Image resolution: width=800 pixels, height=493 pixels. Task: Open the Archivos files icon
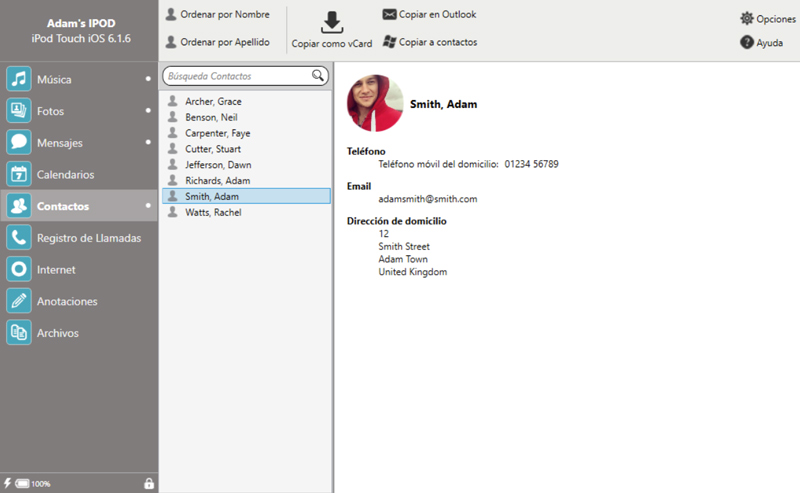pos(19,332)
